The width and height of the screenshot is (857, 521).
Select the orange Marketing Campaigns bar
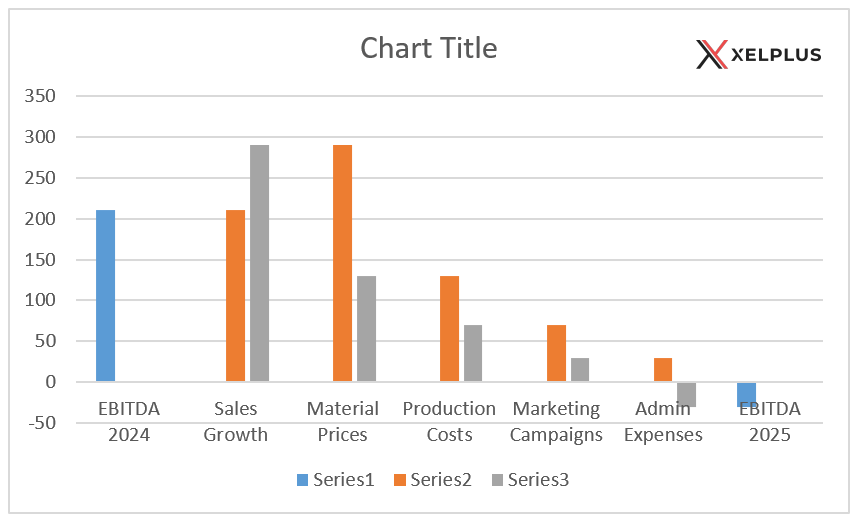point(556,352)
